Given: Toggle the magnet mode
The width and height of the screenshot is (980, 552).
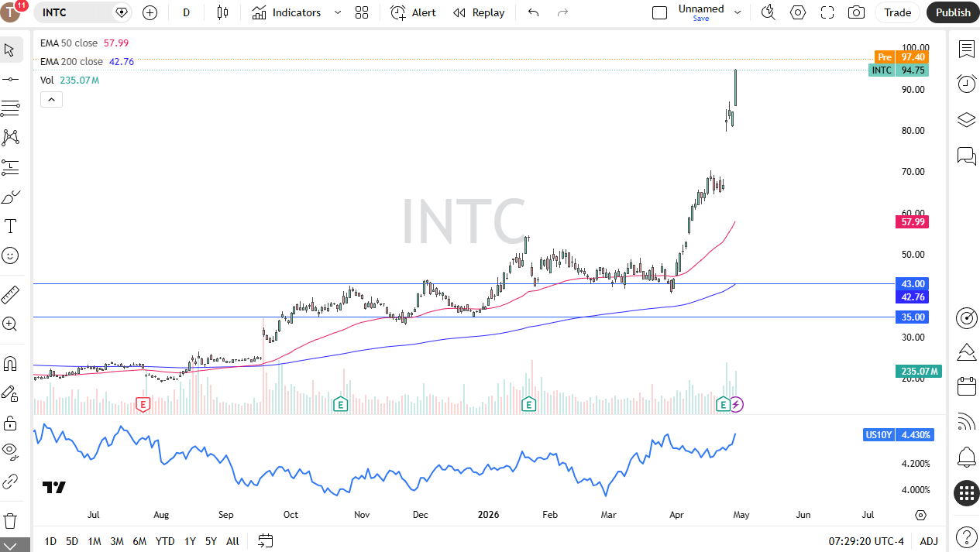Looking at the screenshot, I should click(x=10, y=363).
